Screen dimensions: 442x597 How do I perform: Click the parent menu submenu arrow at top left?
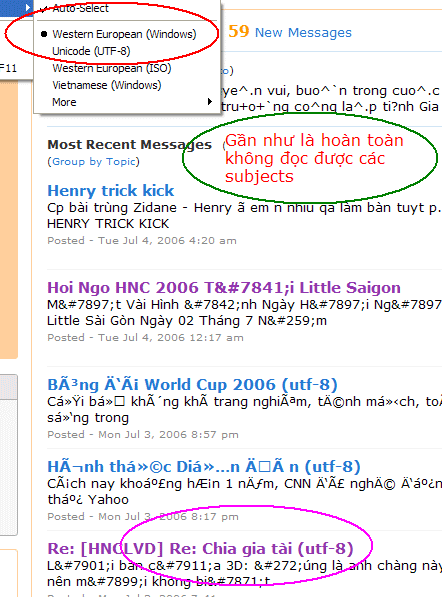click(x=27, y=7)
